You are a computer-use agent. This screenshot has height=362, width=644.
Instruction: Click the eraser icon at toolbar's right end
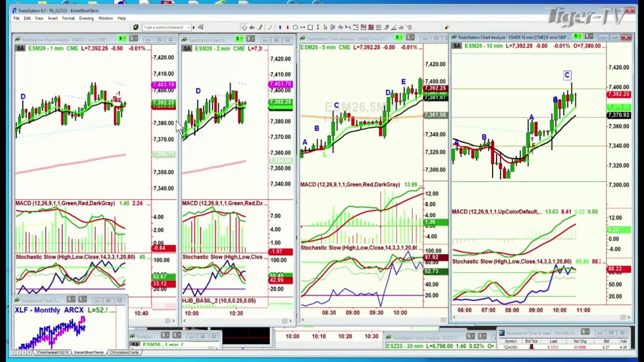[447, 27]
